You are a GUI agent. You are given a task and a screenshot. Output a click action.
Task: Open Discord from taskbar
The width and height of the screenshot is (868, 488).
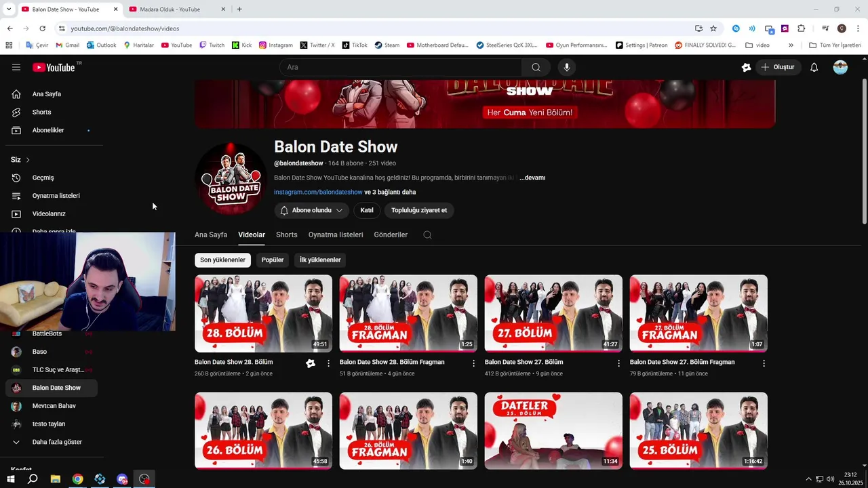click(x=122, y=479)
